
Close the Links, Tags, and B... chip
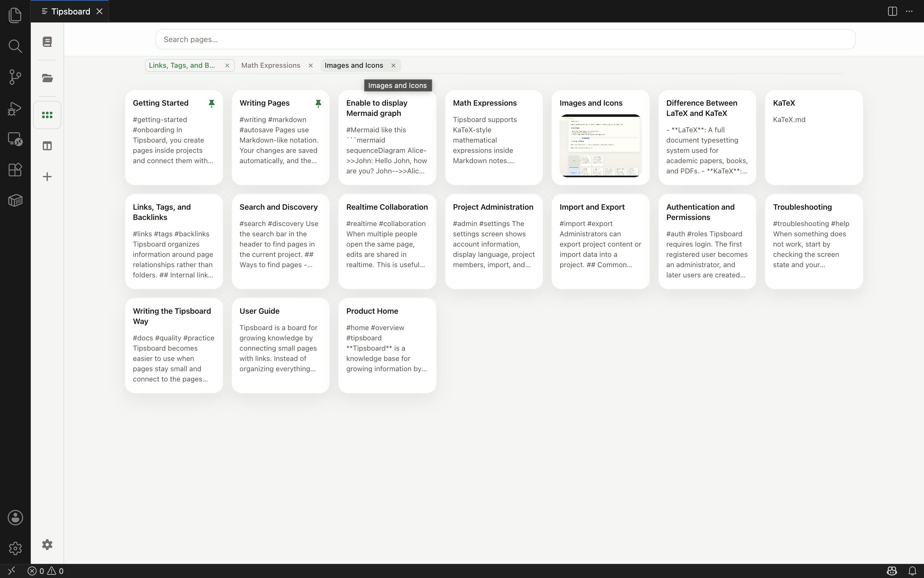[x=227, y=66]
